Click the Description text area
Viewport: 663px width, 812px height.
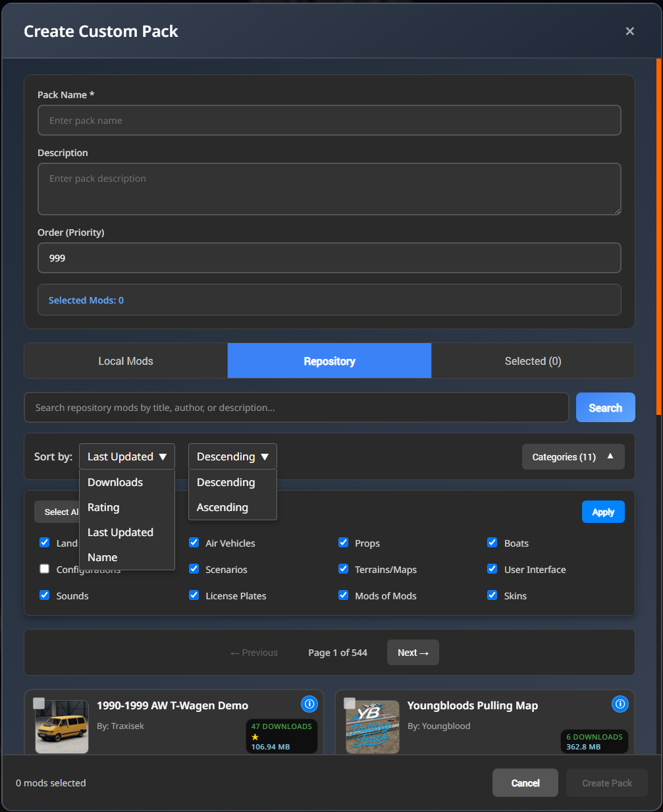[329, 189]
